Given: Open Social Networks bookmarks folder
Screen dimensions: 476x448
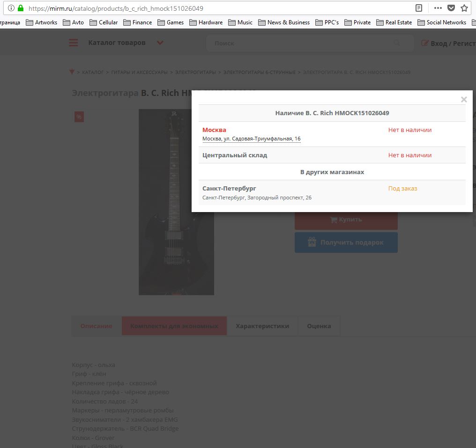Looking at the screenshot, I should tap(442, 22).
